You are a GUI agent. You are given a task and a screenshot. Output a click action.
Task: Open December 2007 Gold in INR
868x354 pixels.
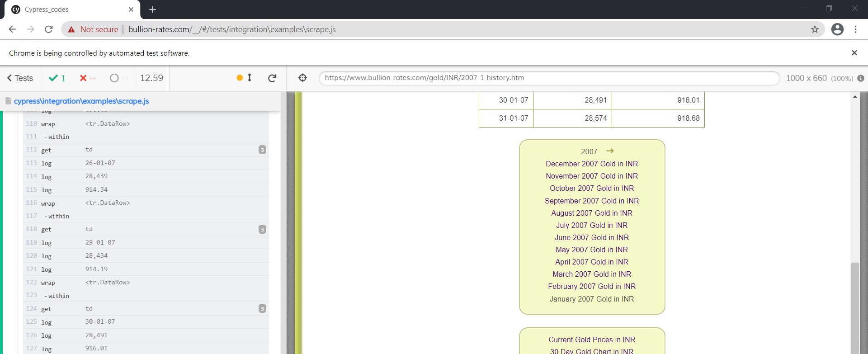point(592,164)
